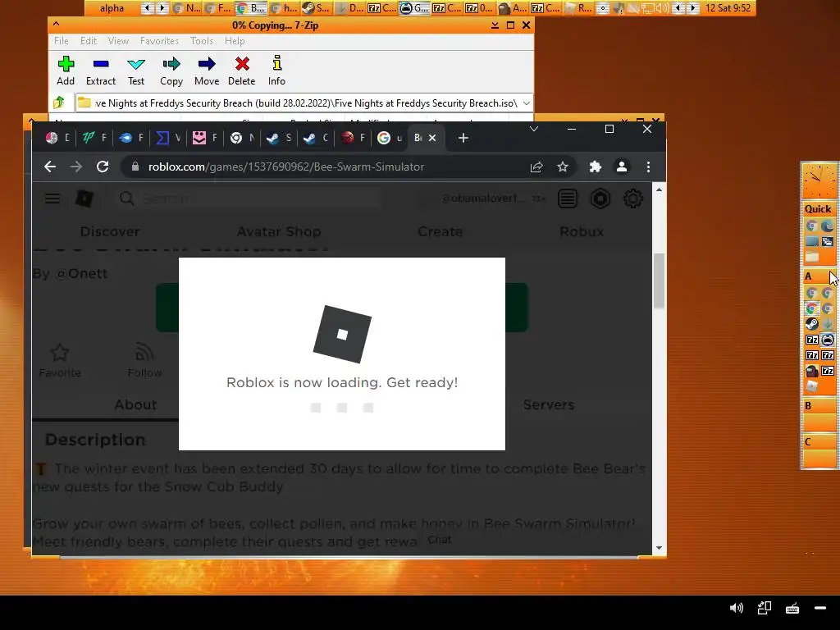This screenshot has height=630, width=840.
Task: Click the scroll-right arrow beside alpha
Action: coord(162,8)
